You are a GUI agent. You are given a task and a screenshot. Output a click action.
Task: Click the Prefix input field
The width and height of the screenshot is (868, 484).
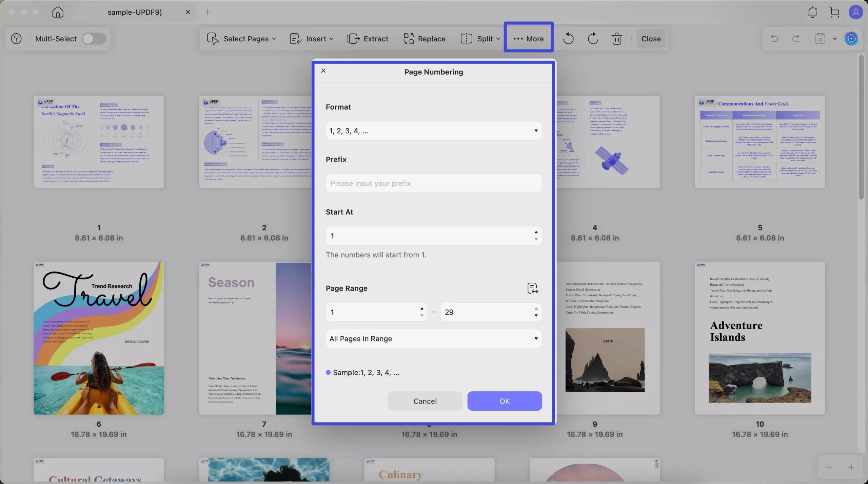[x=433, y=183]
